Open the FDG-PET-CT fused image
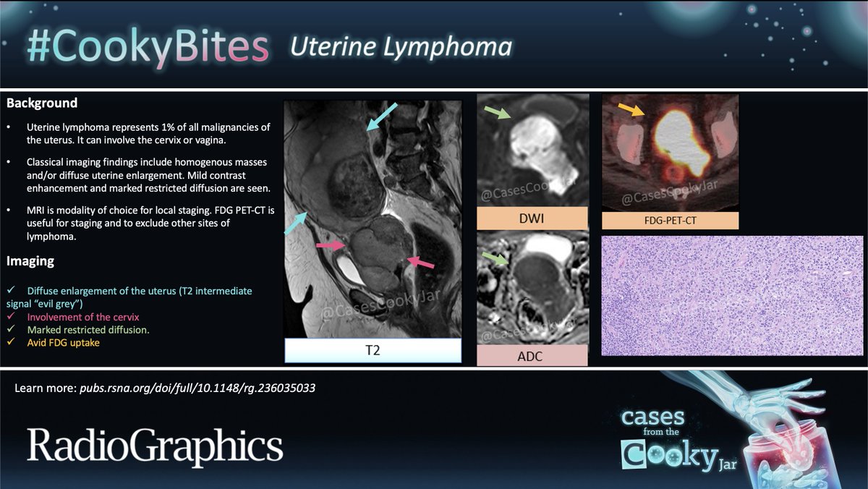Image resolution: width=868 pixels, height=489 pixels. pos(671,152)
